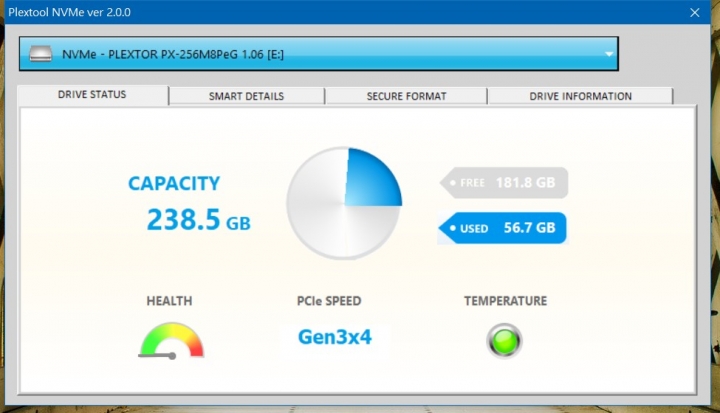Click the FREE 181.8 GB label
This screenshot has width=720, height=413.
pyautogui.click(x=504, y=183)
